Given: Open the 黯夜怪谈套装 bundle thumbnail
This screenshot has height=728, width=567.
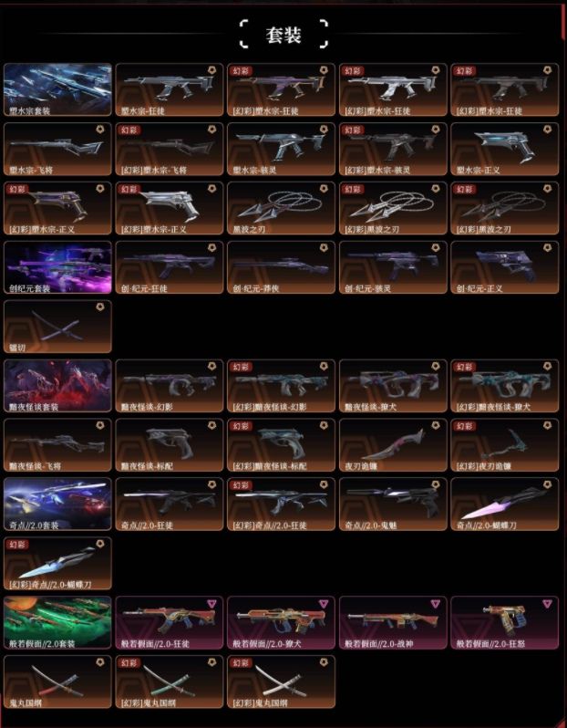Looking at the screenshot, I should pyautogui.click(x=57, y=385).
